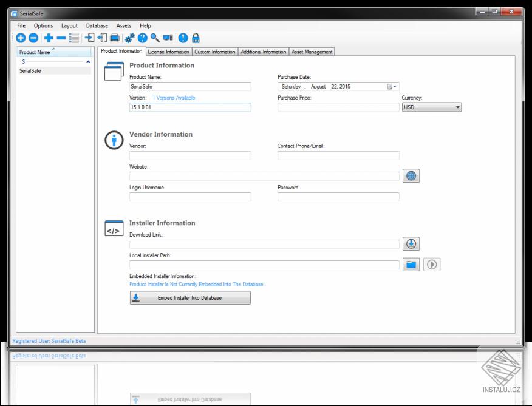Image resolution: width=532 pixels, height=406 pixels.
Task: Open settings via the gears toolbar icon
Action: (129, 38)
